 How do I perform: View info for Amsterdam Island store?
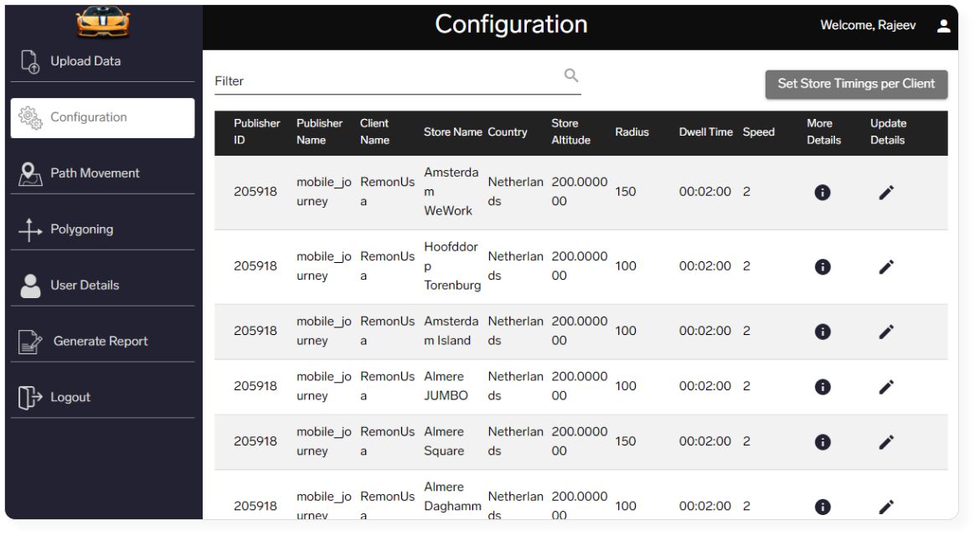coord(823,331)
